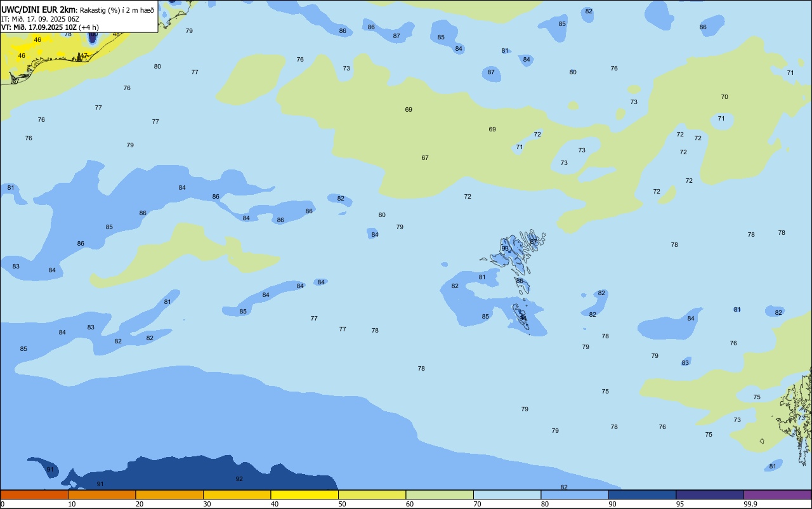Select the 95–99.9 navy legend swatch
This screenshot has width=812, height=509.
pos(710,494)
